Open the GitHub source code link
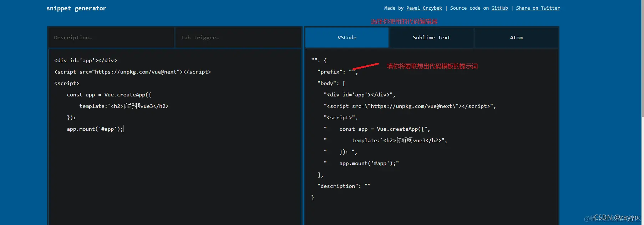Screen dimensions: 644x225 point(500,8)
